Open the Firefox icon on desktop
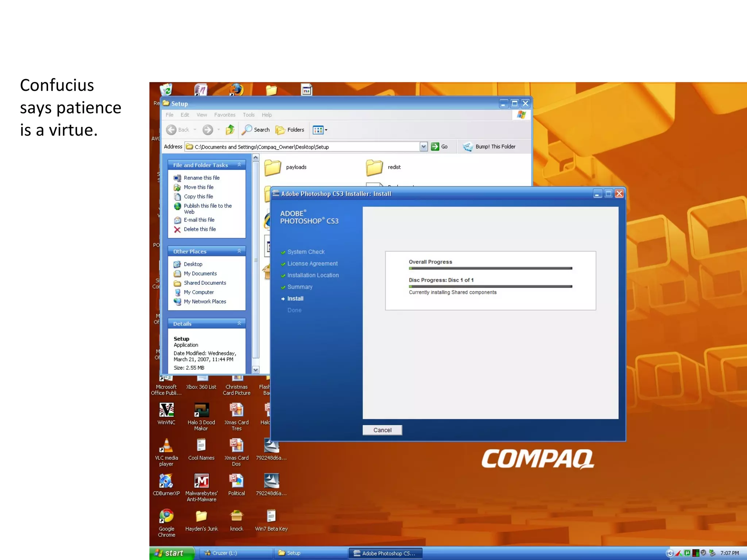The width and height of the screenshot is (747, 560). tap(236, 90)
